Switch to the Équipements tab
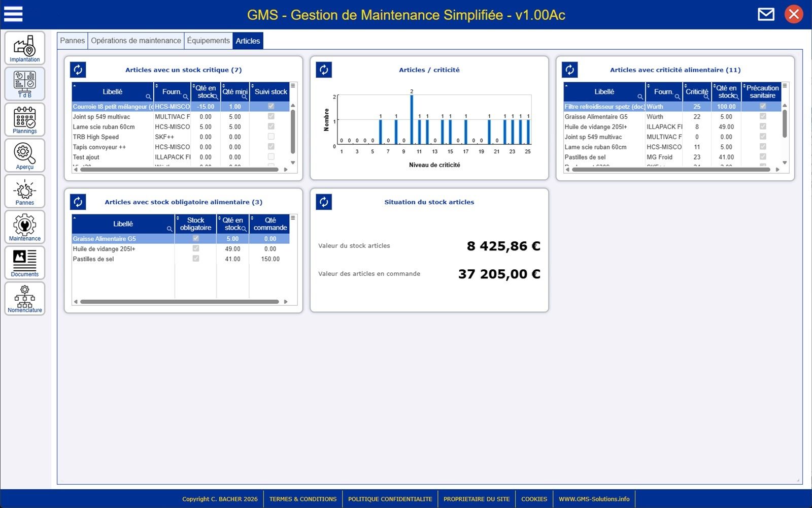The width and height of the screenshot is (812, 508). coord(208,41)
